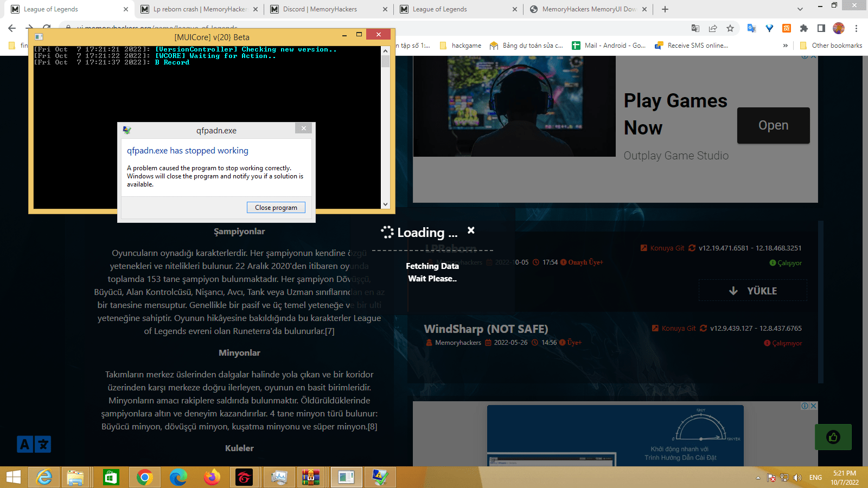Open the network tray icon

click(x=784, y=478)
